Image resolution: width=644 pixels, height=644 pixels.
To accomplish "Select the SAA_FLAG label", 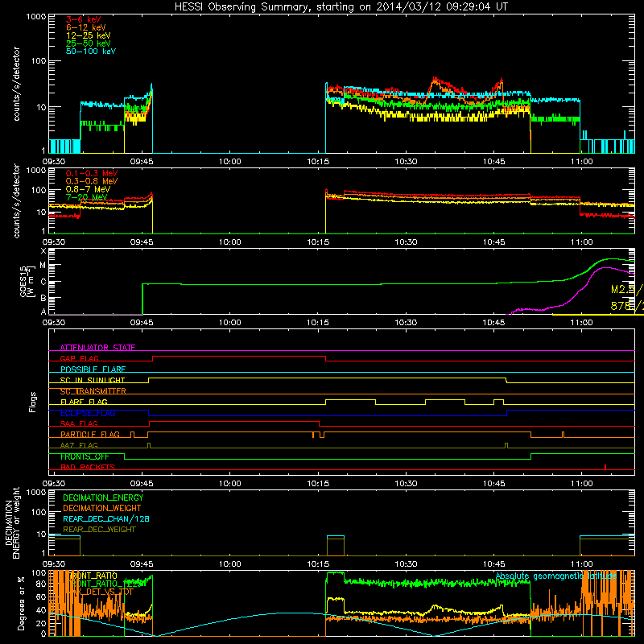I will [x=79, y=423].
